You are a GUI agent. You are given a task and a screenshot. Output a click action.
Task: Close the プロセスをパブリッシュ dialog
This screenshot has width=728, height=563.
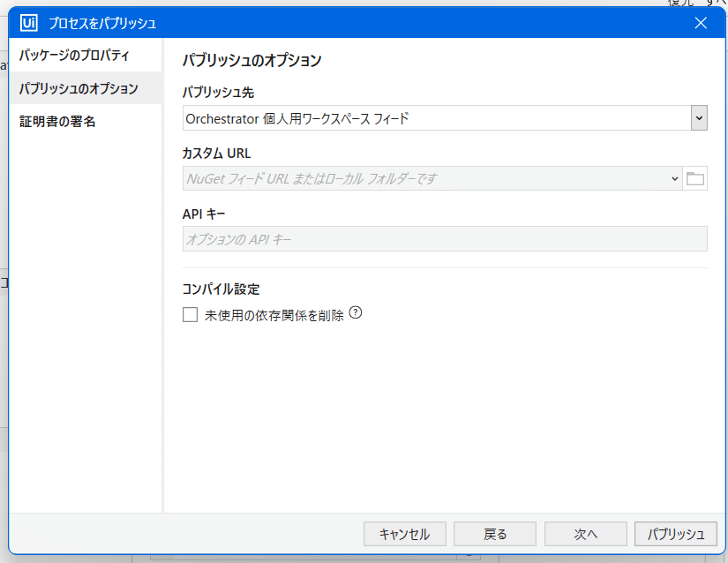701,23
